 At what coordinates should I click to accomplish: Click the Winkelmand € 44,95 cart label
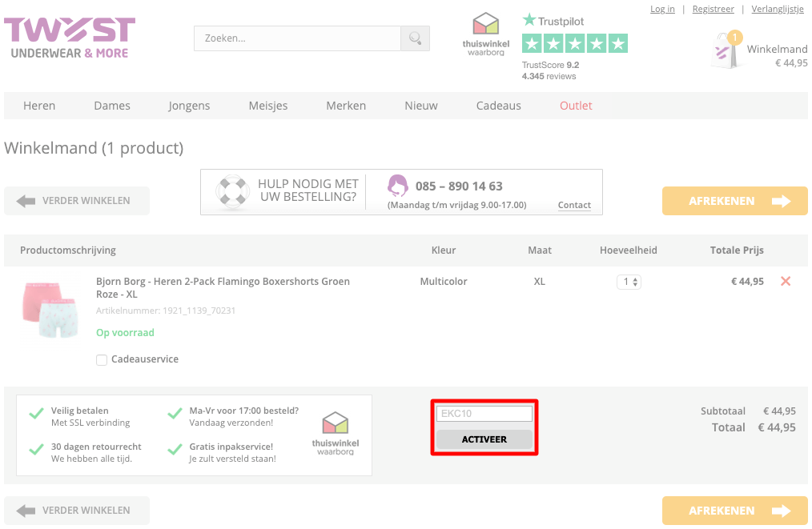click(x=777, y=56)
